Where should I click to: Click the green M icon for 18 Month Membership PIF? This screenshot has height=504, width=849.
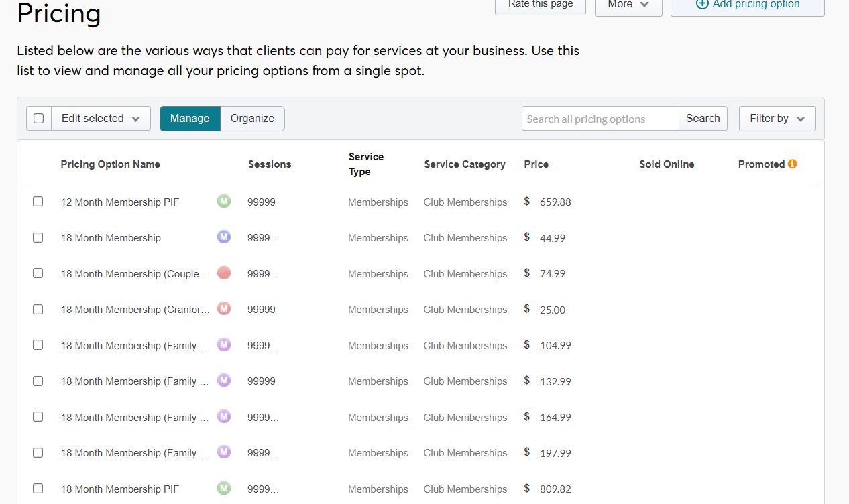tap(224, 488)
